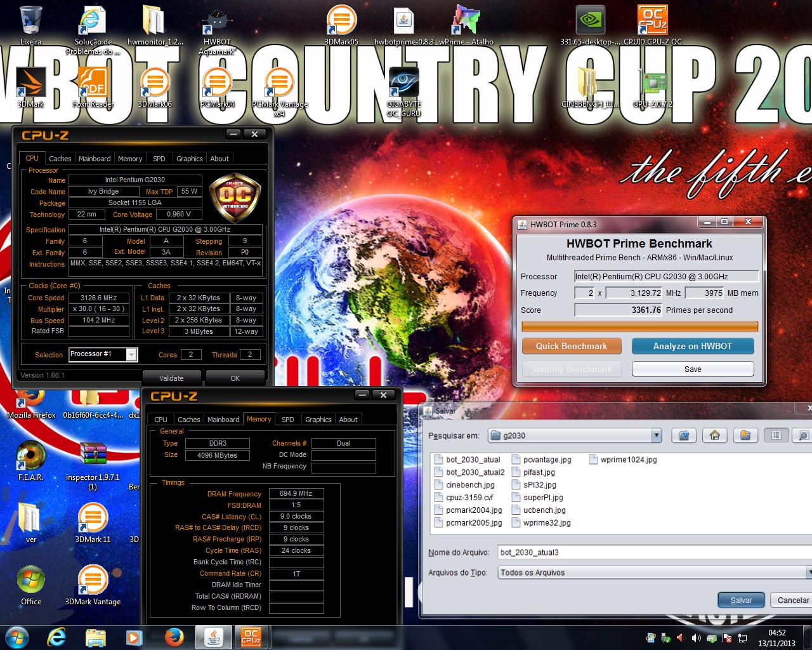The image size is (812, 650).
Task: Switch to CPU tab in lower CPU-Z window
Action: click(161, 420)
